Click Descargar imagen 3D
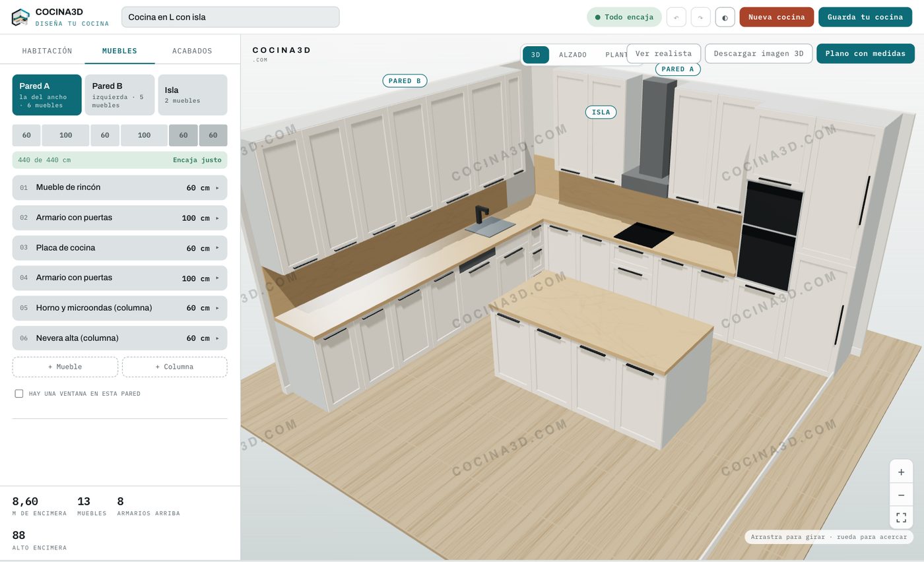The height and width of the screenshot is (562, 924). (x=758, y=53)
